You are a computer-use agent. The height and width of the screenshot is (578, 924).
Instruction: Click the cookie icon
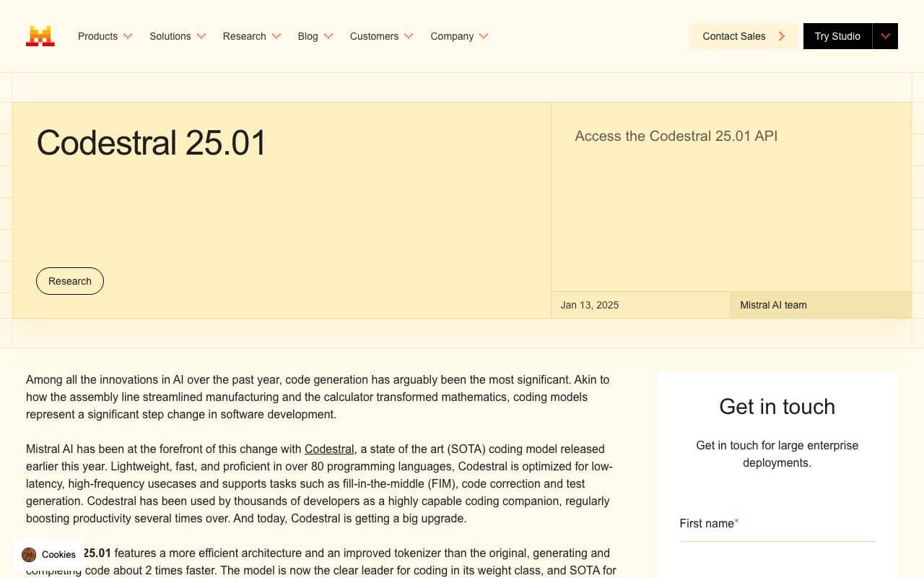click(29, 555)
